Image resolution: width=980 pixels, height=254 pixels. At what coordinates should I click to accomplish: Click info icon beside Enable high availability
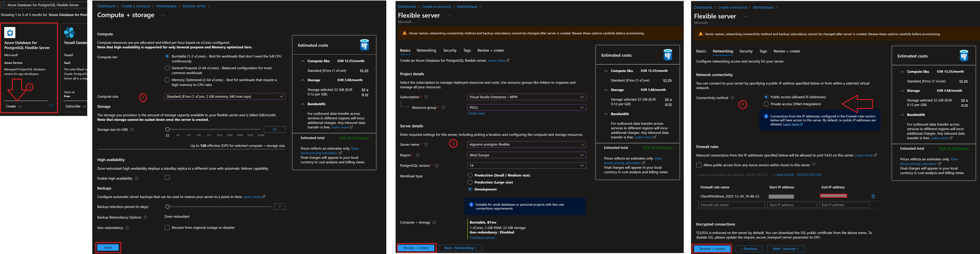click(x=137, y=178)
